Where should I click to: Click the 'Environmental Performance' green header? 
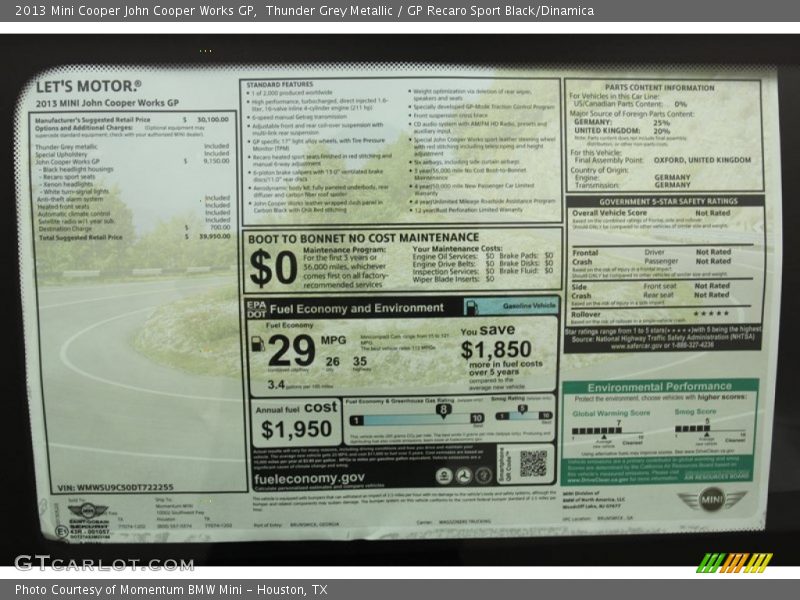point(659,387)
